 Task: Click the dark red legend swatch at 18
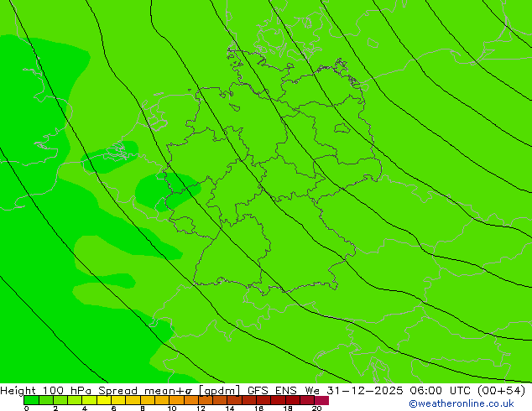tap(293, 400)
